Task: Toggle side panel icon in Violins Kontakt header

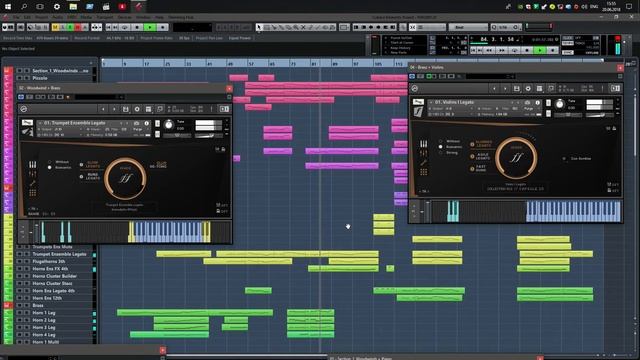Action: point(615,89)
